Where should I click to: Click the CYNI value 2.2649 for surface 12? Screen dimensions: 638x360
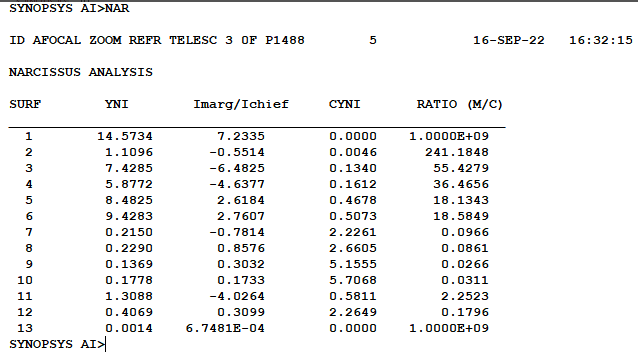353,312
